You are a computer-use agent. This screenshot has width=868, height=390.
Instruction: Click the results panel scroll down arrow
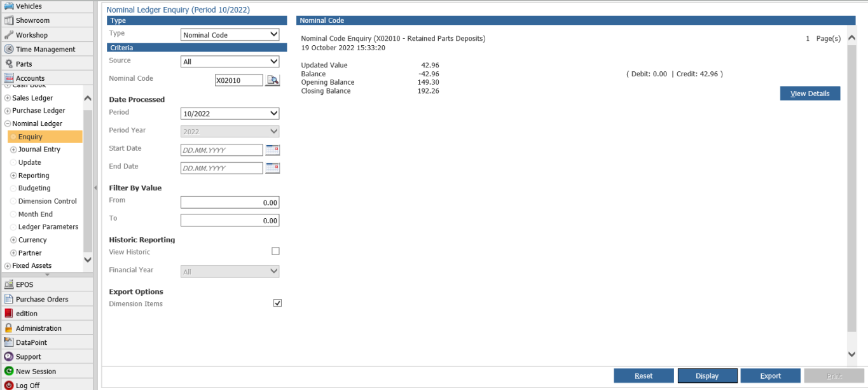(852, 354)
